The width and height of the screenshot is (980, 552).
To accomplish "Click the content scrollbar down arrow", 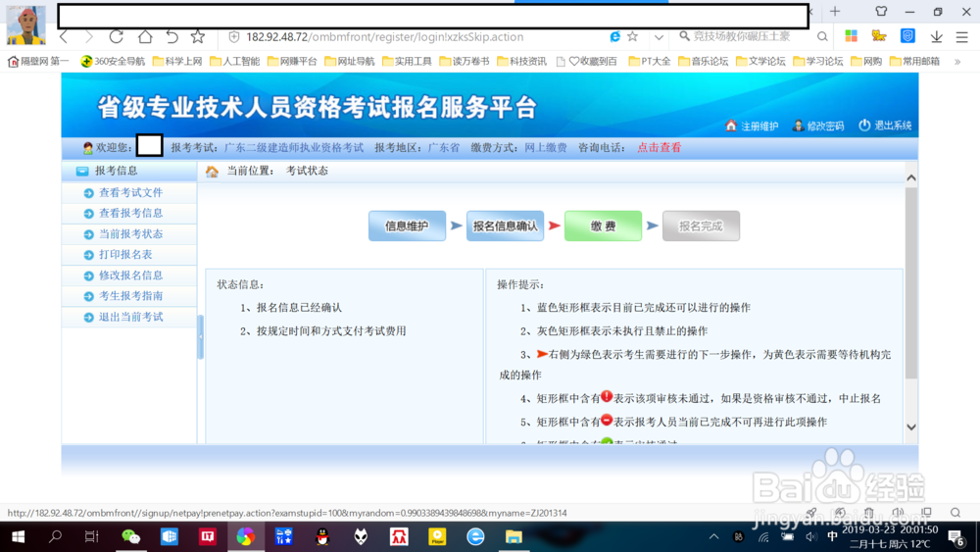I will pyautogui.click(x=911, y=427).
